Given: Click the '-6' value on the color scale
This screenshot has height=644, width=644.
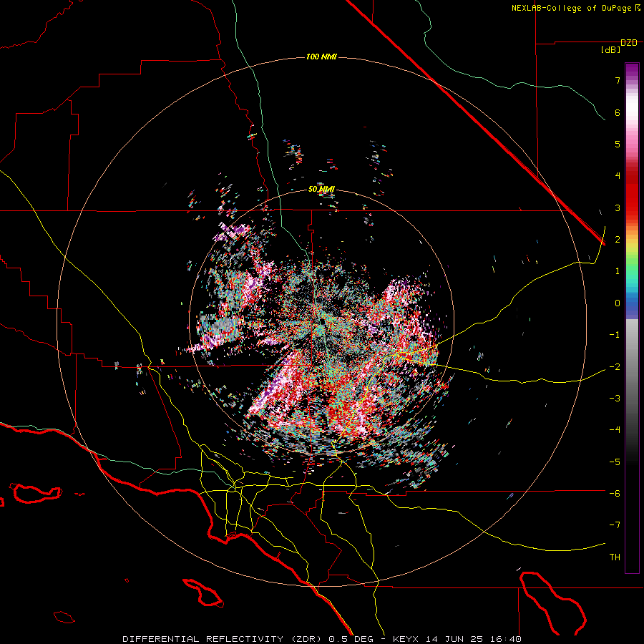Looking at the screenshot, I should point(615,494).
